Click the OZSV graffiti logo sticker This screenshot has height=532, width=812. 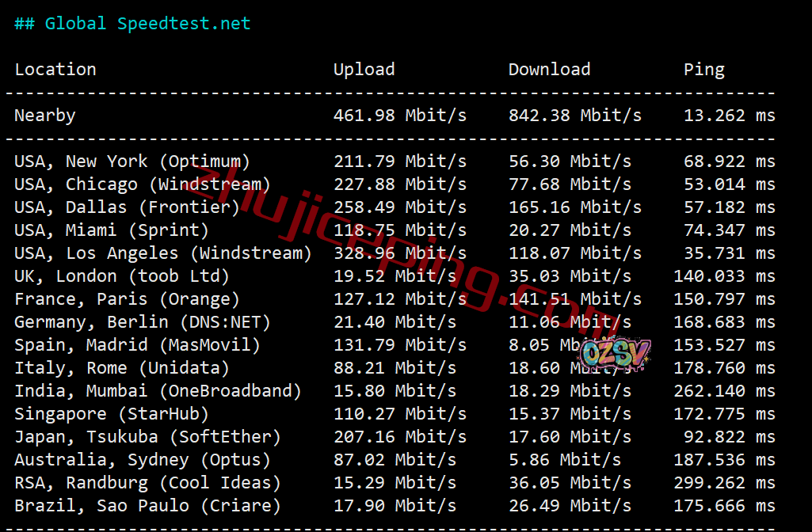coord(615,355)
